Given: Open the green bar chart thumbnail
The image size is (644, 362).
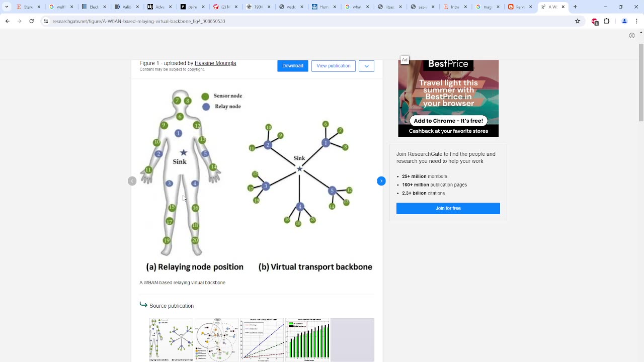Looking at the screenshot, I should click(x=307, y=340).
